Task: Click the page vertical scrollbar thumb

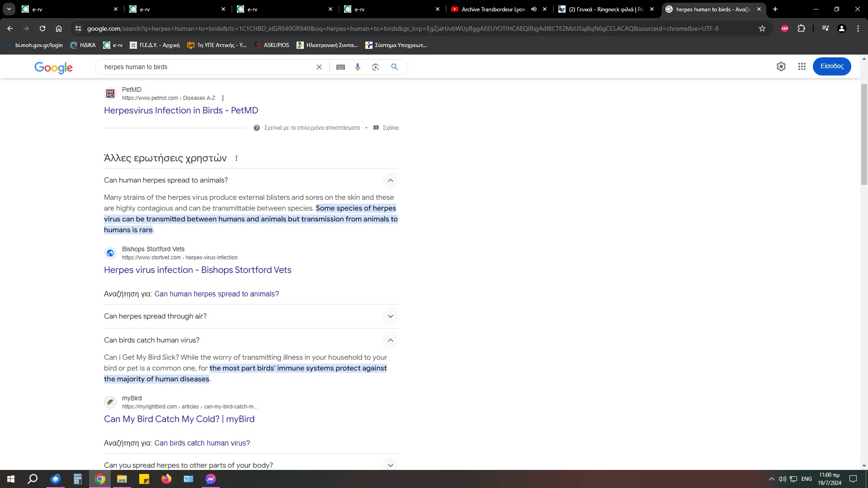Action: point(864,134)
